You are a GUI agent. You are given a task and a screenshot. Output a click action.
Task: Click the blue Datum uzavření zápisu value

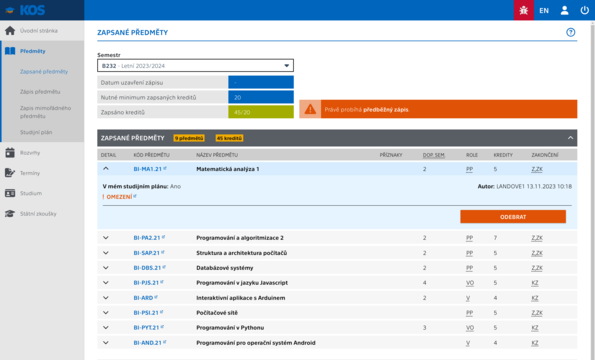tap(261, 82)
